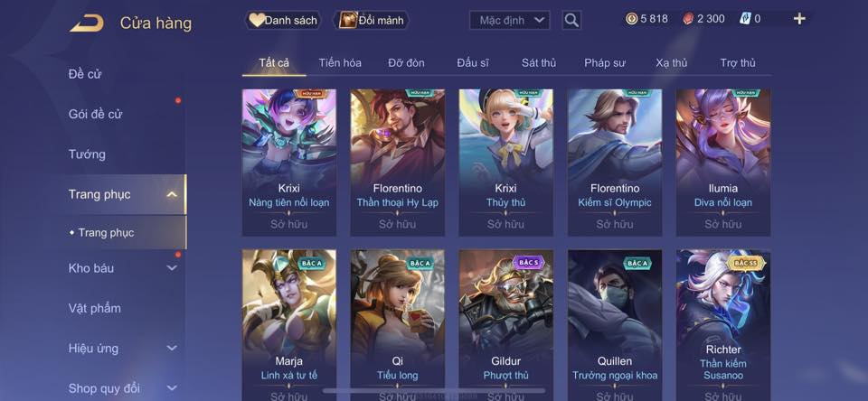The image size is (868, 401).
Task: Open the Mặc định sort dropdown
Action: 510,21
